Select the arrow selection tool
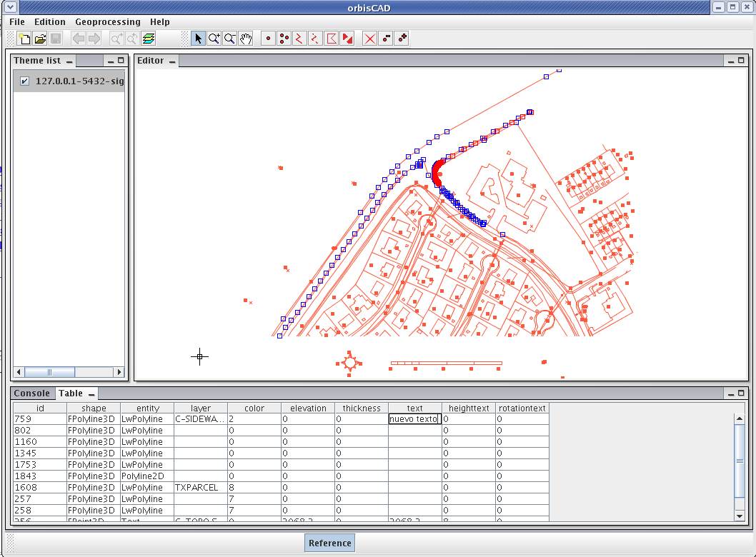This screenshot has height=557, width=756. [198, 39]
